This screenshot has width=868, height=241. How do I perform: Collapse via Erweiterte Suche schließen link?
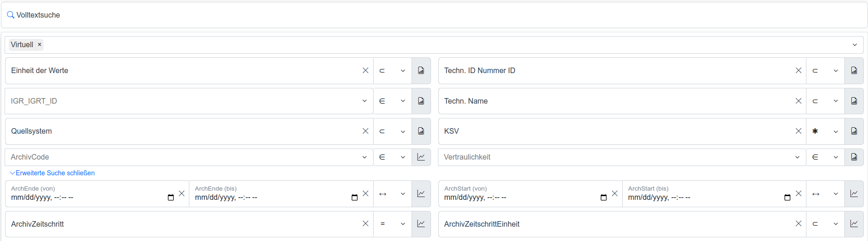pyautogui.click(x=55, y=173)
